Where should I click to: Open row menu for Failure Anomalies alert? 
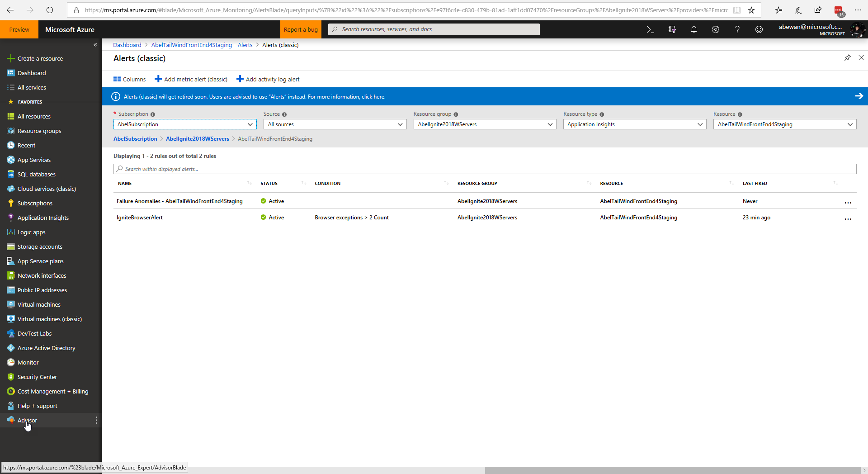tap(848, 203)
